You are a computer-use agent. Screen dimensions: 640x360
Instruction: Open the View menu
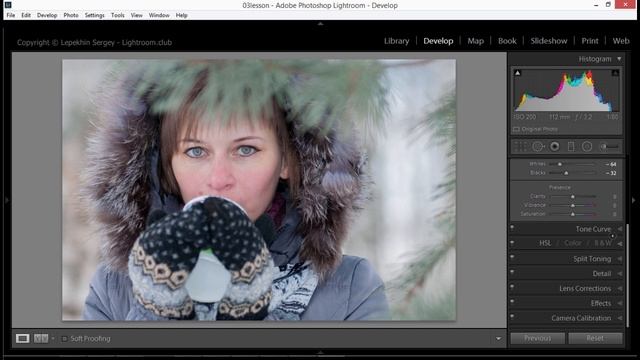click(137, 15)
